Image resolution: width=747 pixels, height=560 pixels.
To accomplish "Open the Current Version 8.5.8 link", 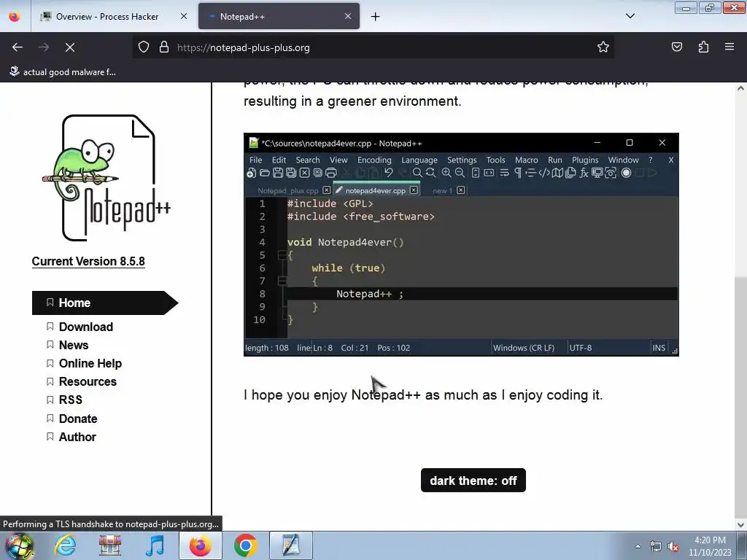I will [88, 262].
